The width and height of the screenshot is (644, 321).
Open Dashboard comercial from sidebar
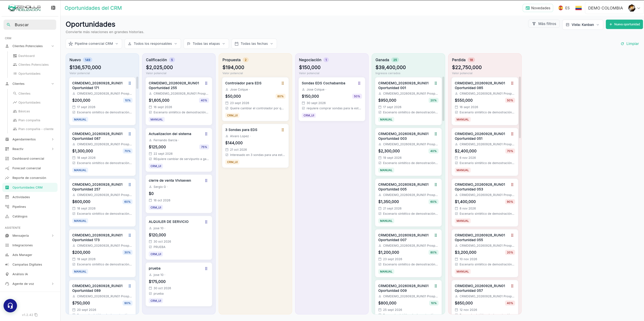pos(30,158)
